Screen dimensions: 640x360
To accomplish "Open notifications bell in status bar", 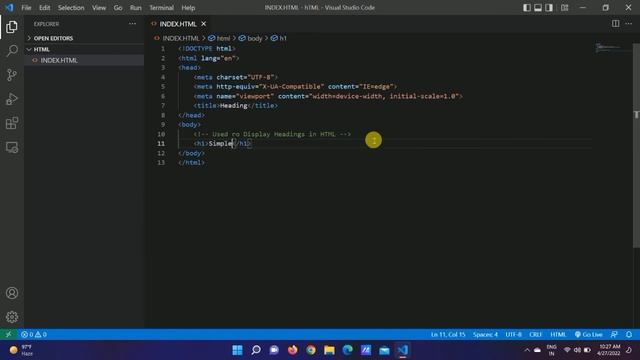I will pos(629,334).
